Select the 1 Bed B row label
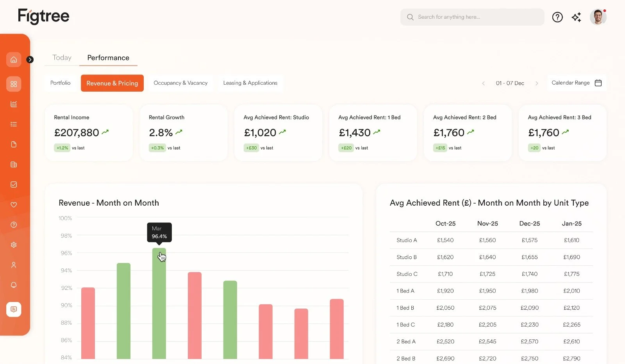 pos(405,308)
